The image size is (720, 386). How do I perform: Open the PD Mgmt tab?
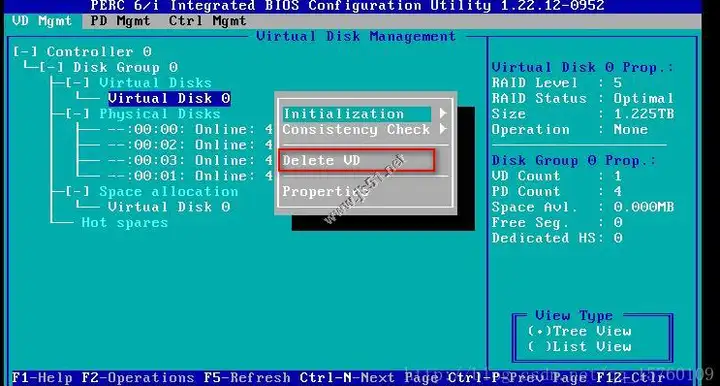click(120, 21)
